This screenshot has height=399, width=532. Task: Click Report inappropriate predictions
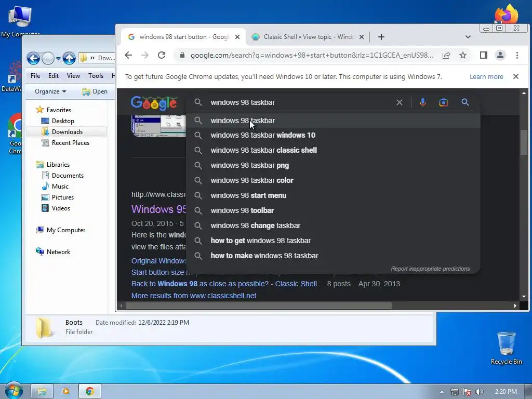(x=430, y=269)
